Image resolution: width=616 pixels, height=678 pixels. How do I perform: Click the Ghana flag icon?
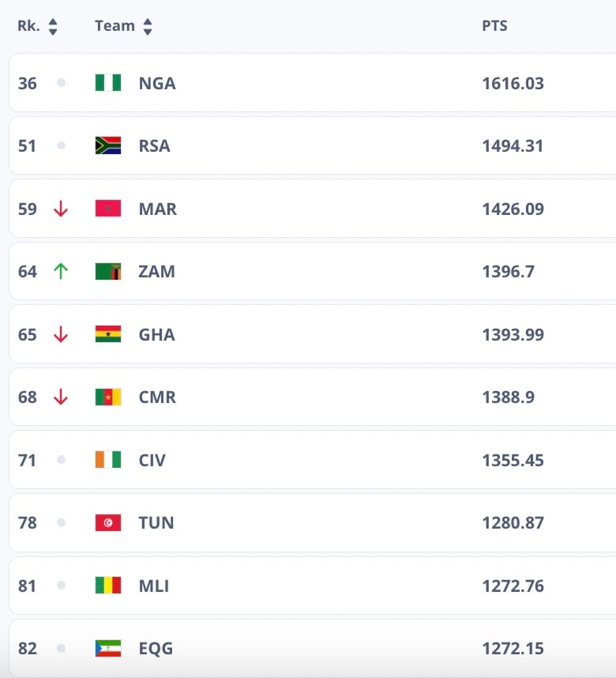pyautogui.click(x=108, y=334)
